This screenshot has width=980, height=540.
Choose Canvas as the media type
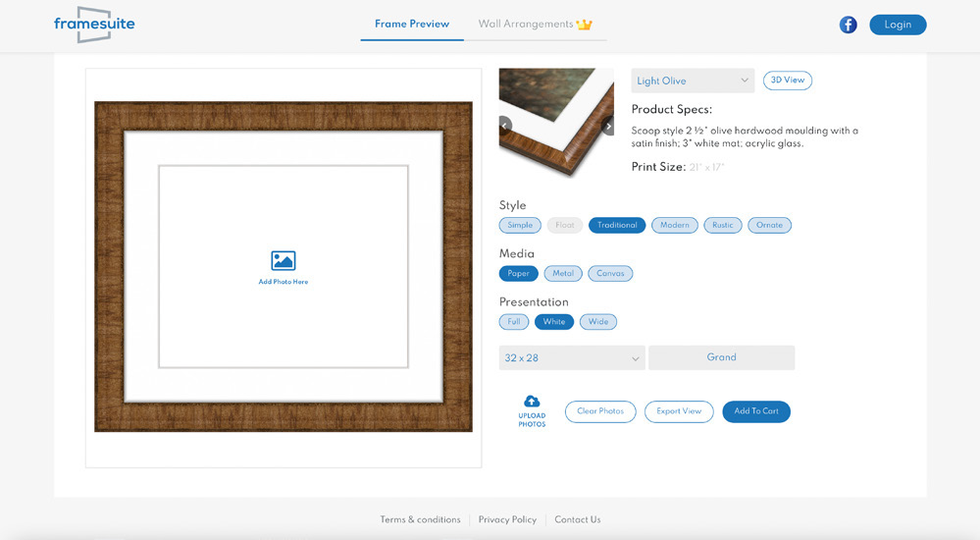610,274
